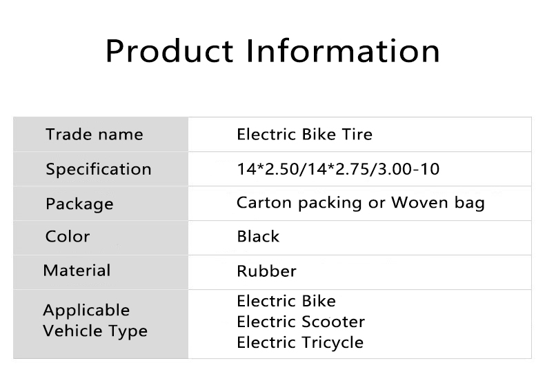Click the word Information in the title
The height and width of the screenshot is (392, 545).
[x=344, y=50]
